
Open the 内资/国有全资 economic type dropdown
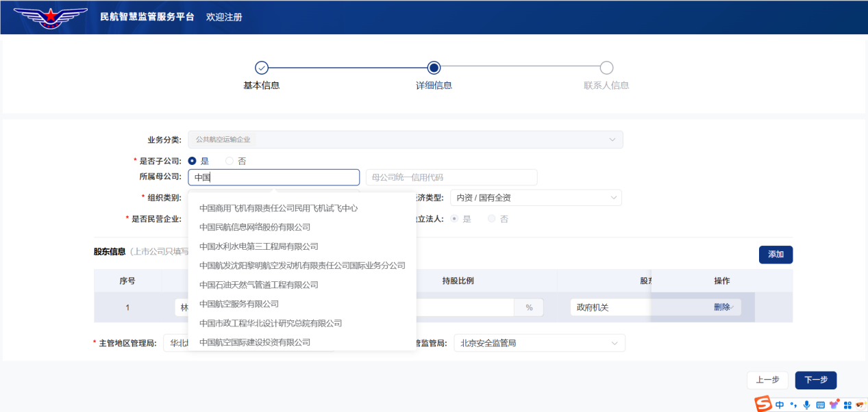point(535,197)
